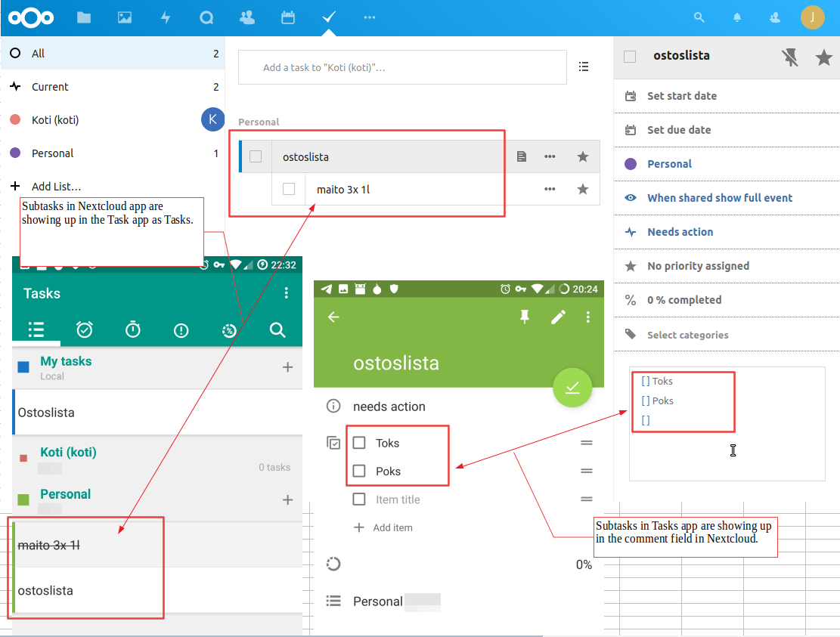Open the Tasks app from the top bar

pos(328,17)
